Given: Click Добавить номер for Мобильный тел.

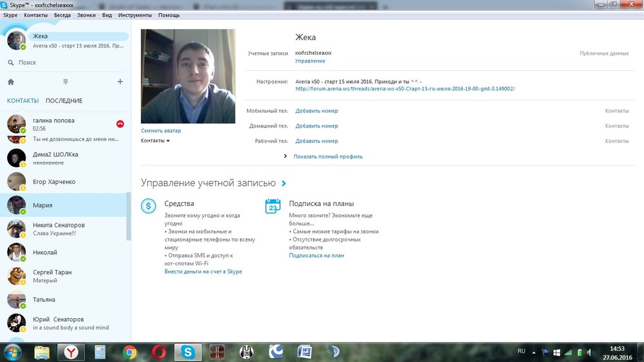Looking at the screenshot, I should 316,111.
